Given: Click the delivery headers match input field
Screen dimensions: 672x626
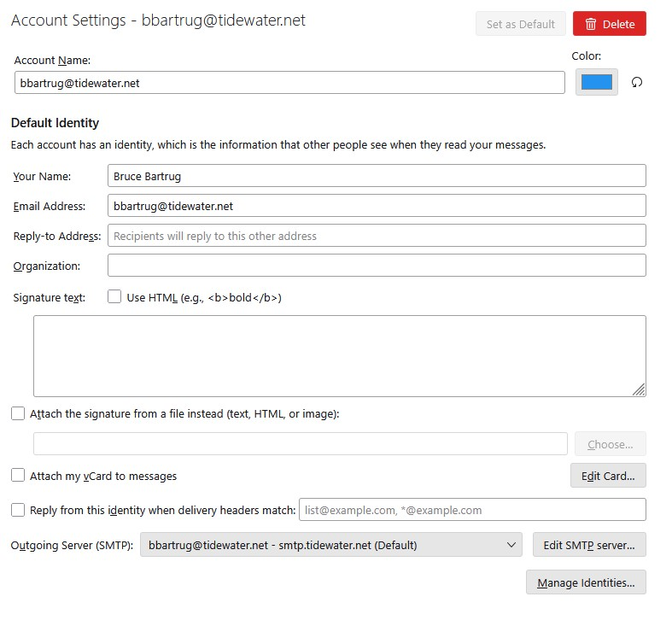Looking at the screenshot, I should (x=471, y=510).
